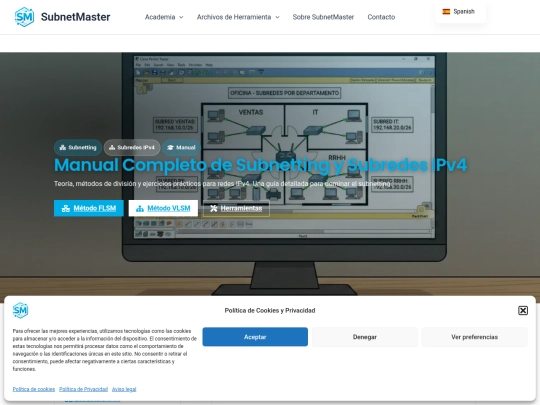Click the network icon on Método FLSM button

tap(65, 208)
